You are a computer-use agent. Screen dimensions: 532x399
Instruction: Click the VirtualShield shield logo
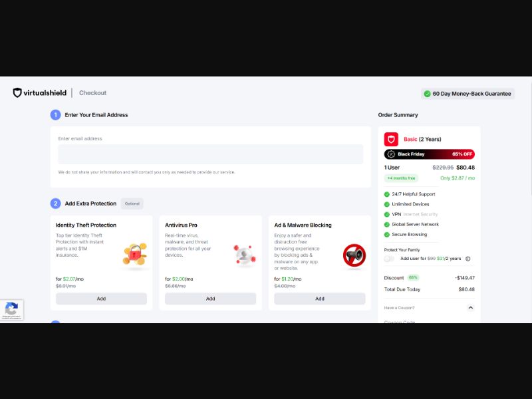[x=16, y=93]
